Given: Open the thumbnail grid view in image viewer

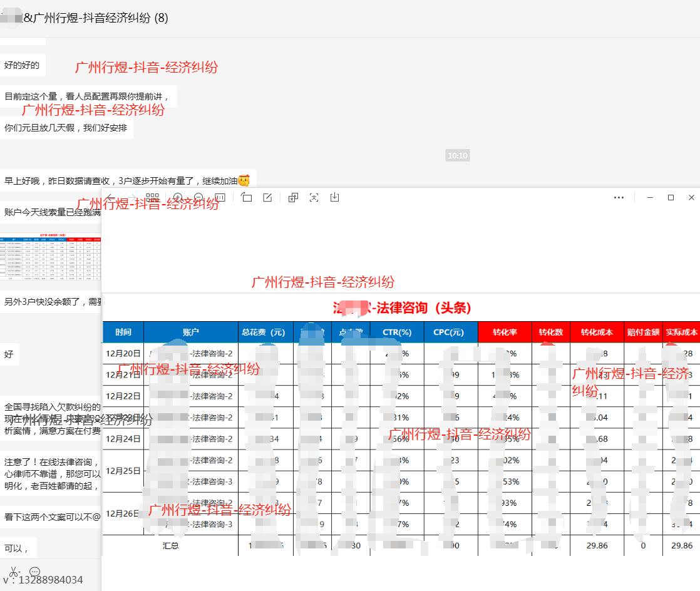Looking at the screenshot, I should pos(152,197).
